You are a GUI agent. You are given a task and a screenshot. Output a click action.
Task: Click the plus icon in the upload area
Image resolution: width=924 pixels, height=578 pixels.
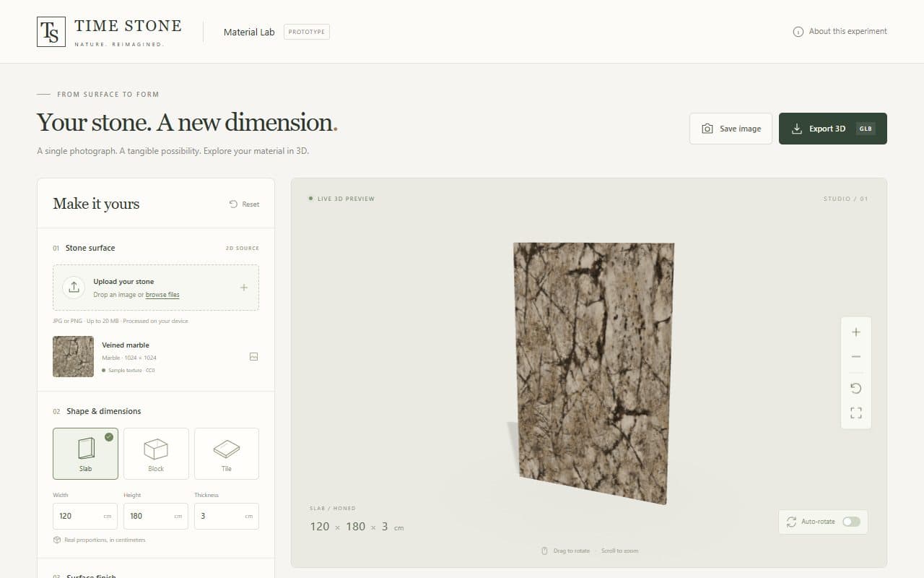tap(244, 288)
